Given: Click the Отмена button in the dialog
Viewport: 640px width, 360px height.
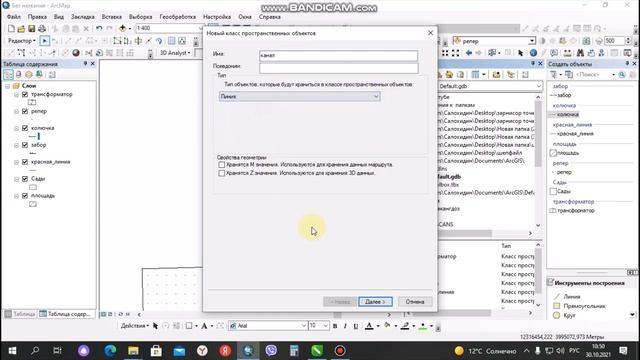Looking at the screenshot, I should tap(415, 302).
